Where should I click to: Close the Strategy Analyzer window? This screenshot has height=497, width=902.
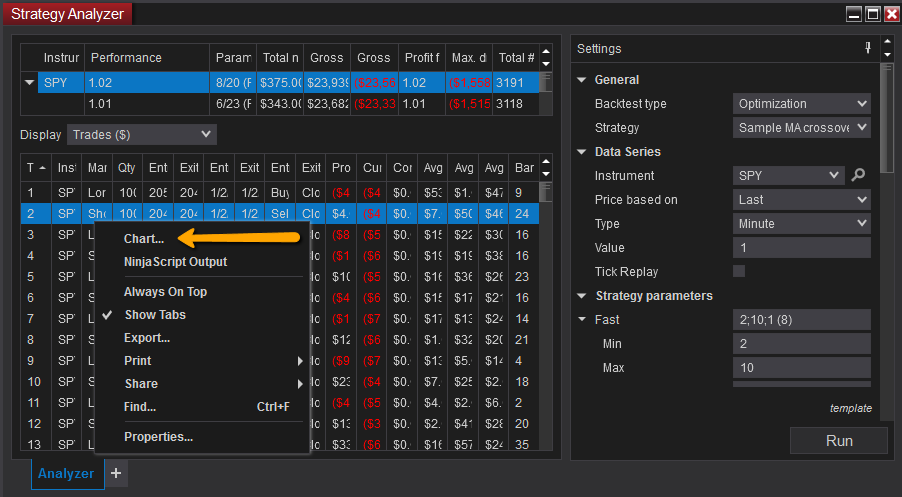click(889, 14)
